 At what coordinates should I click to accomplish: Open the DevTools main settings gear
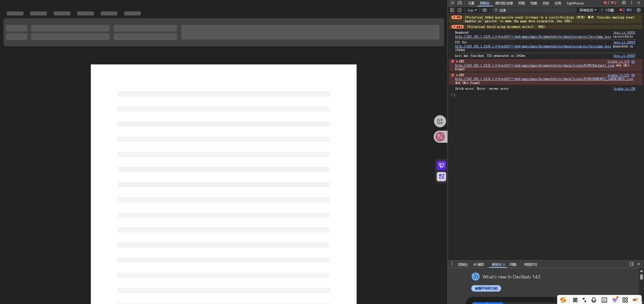624,3
